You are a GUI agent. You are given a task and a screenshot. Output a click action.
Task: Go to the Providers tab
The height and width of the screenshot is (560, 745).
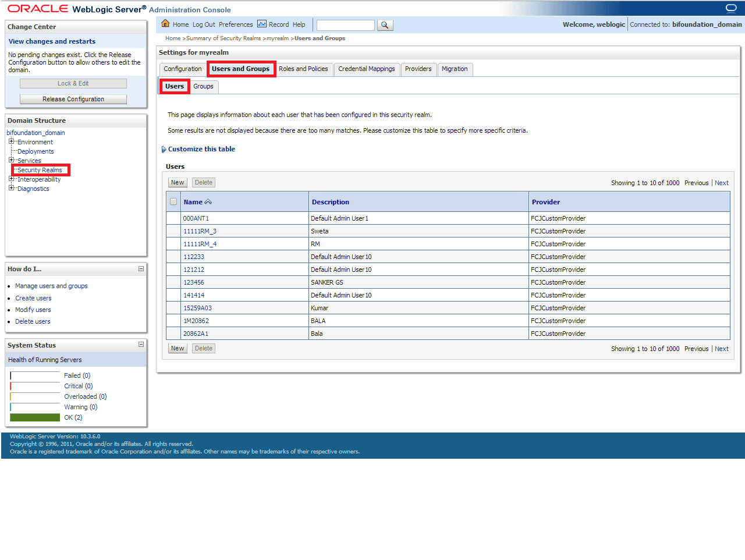[x=418, y=69]
